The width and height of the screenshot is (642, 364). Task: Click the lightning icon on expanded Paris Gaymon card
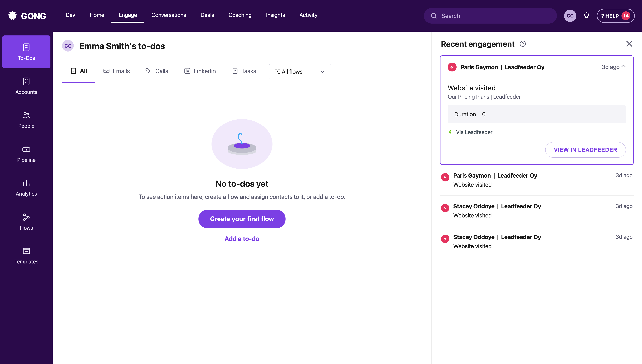coord(452,67)
